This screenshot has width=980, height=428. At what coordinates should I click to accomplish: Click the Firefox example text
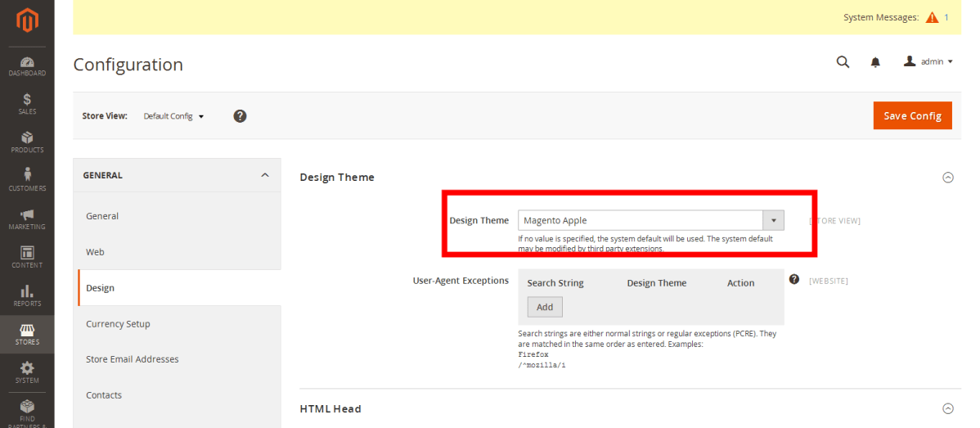(x=533, y=354)
